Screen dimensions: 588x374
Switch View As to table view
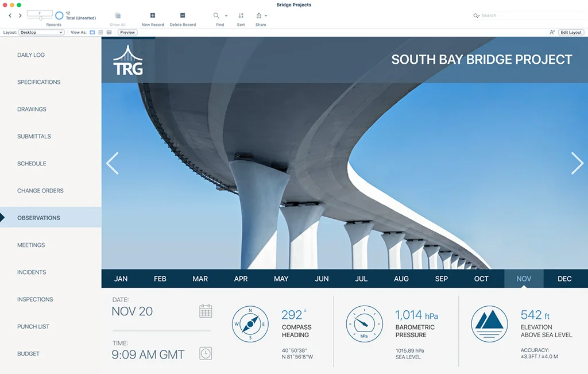click(x=109, y=33)
